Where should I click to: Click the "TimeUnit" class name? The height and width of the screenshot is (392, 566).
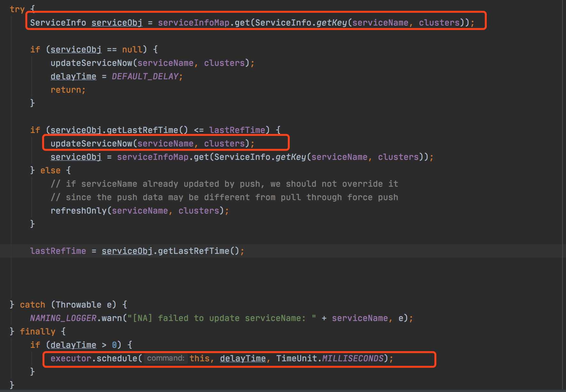pos(296,358)
